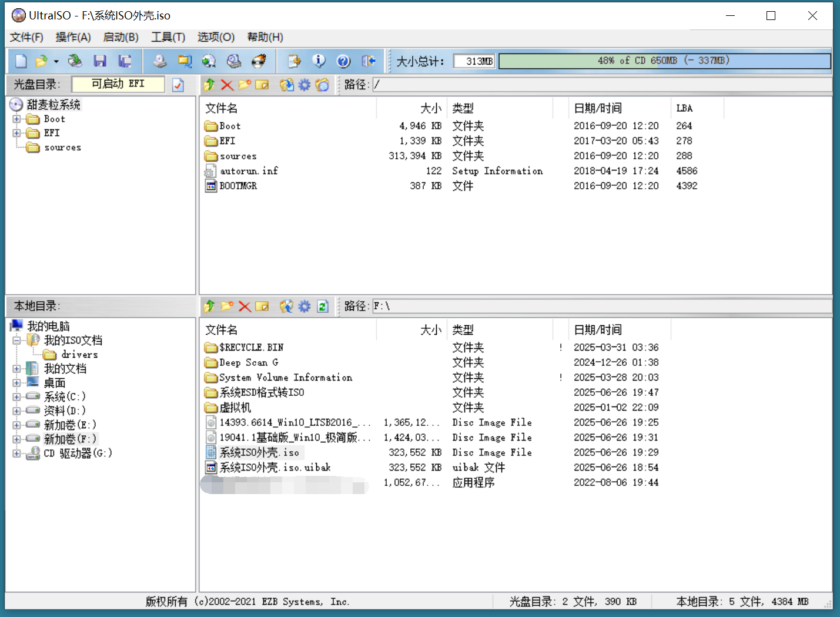Click the Exit icon in the main toolbar
This screenshot has width=840, height=617.
369,61
